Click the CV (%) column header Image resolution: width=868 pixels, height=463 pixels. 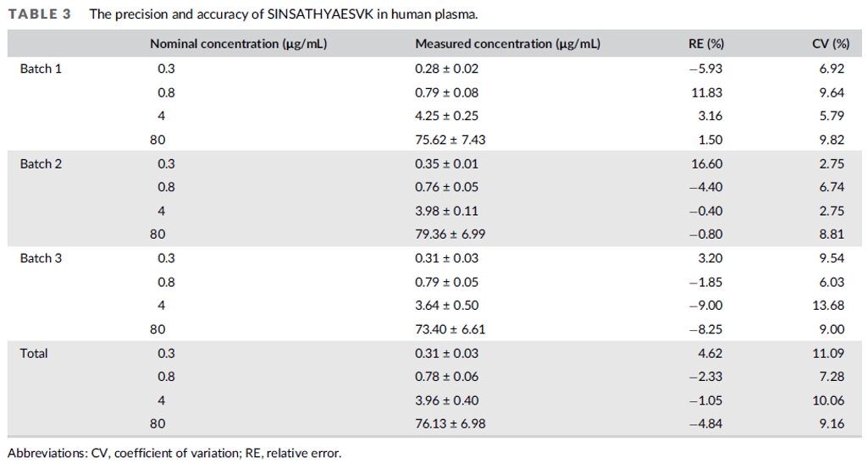click(831, 44)
